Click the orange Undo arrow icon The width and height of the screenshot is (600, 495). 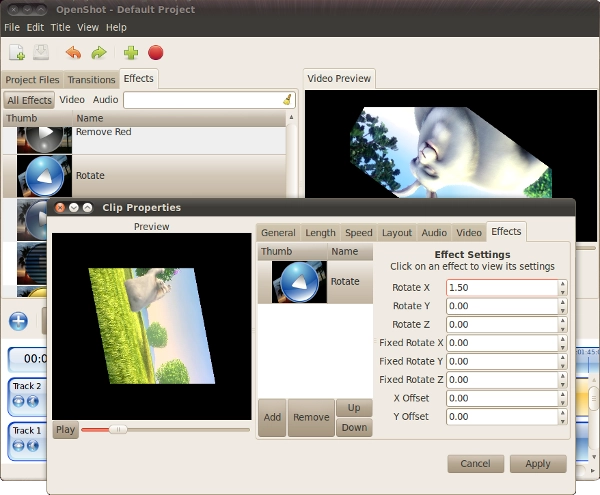pos(73,53)
